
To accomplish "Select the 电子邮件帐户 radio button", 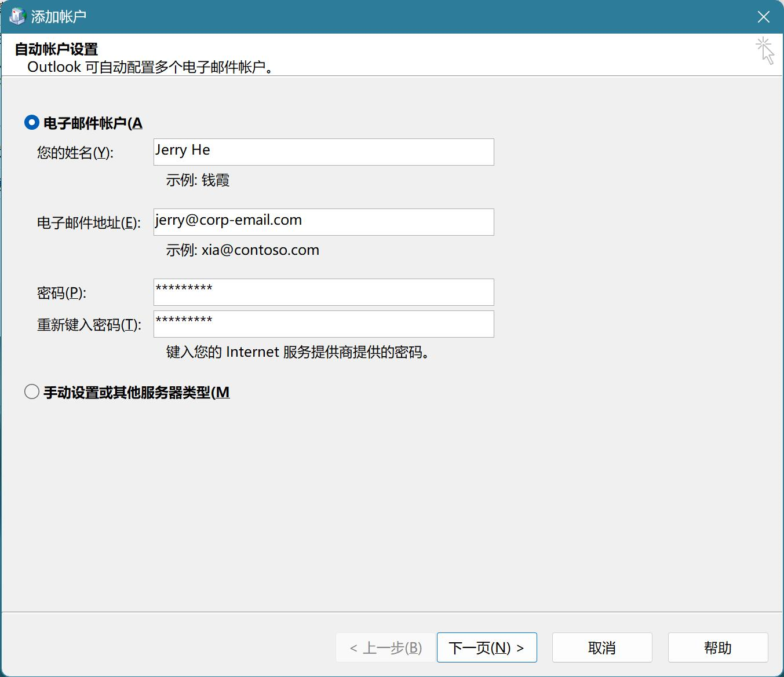I will [32, 123].
